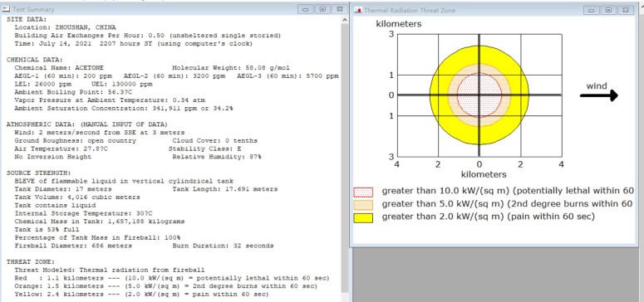The width and height of the screenshot is (644, 302).
Task: Click the orange 5.0 kW legend swatch
Action: click(363, 205)
